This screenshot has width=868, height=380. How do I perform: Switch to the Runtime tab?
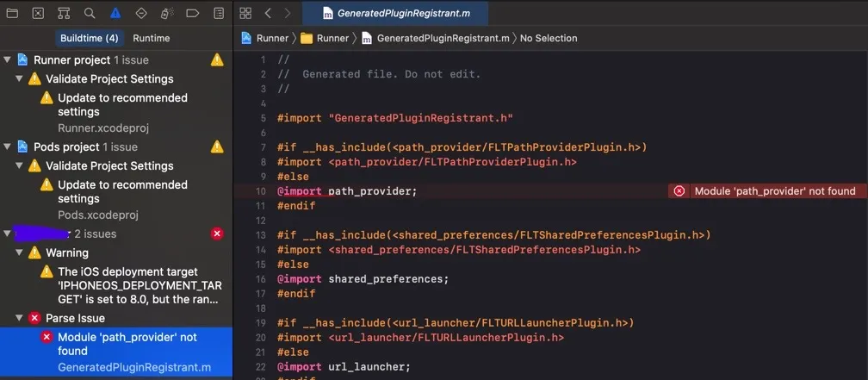click(x=152, y=38)
